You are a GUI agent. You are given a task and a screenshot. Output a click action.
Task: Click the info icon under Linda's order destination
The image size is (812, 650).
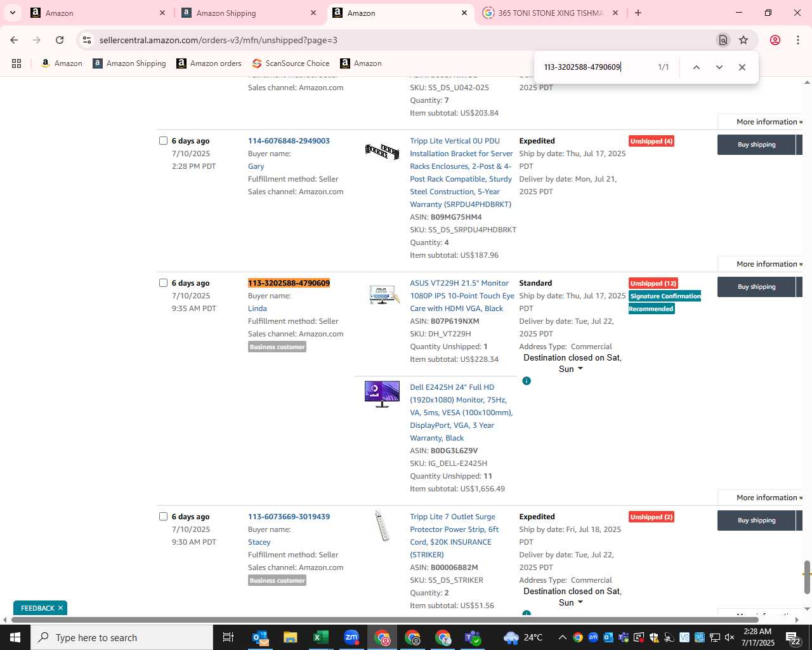(527, 381)
